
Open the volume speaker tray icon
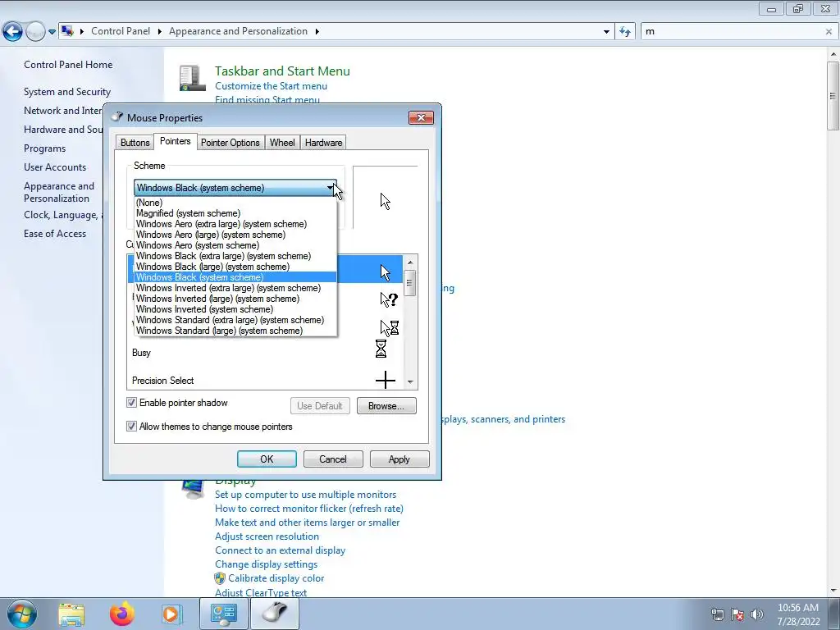point(757,614)
